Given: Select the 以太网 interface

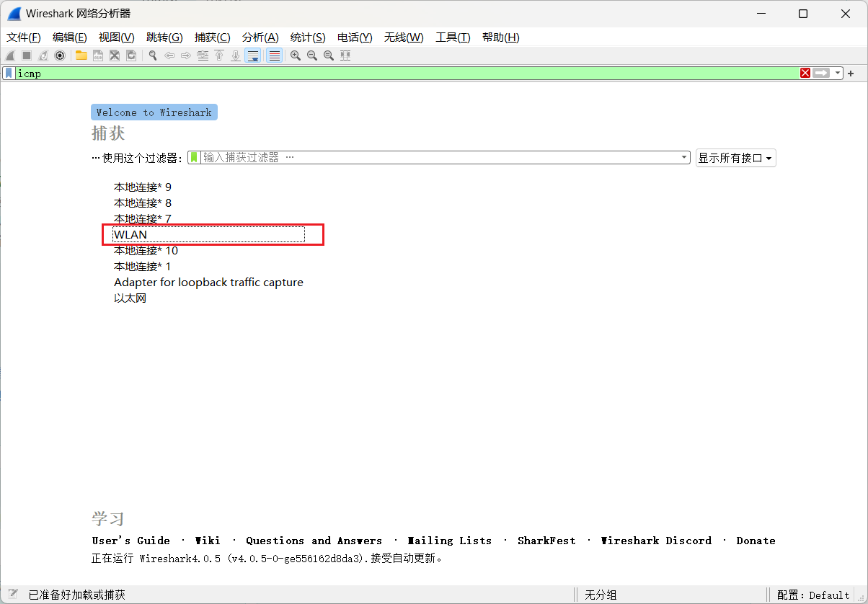Looking at the screenshot, I should coord(130,298).
